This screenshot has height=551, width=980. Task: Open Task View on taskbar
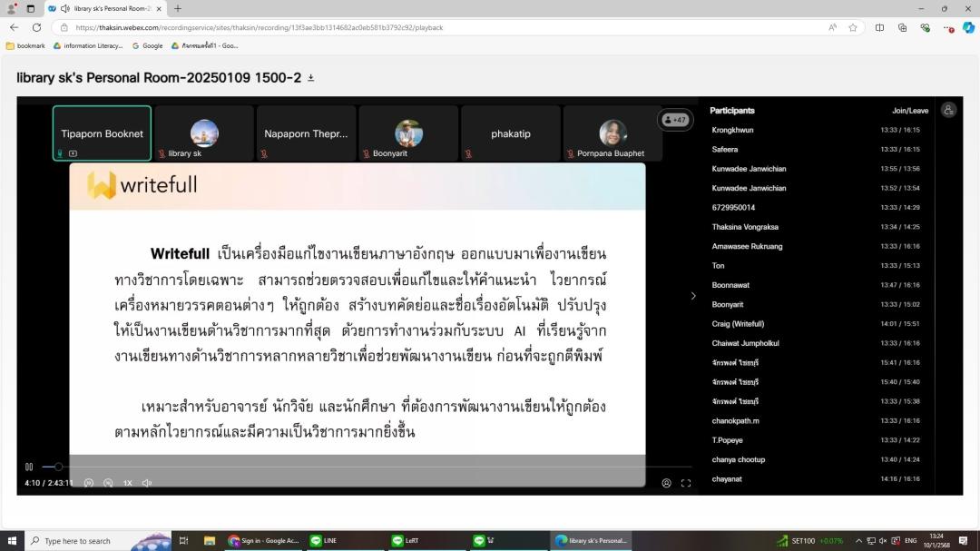point(183,540)
